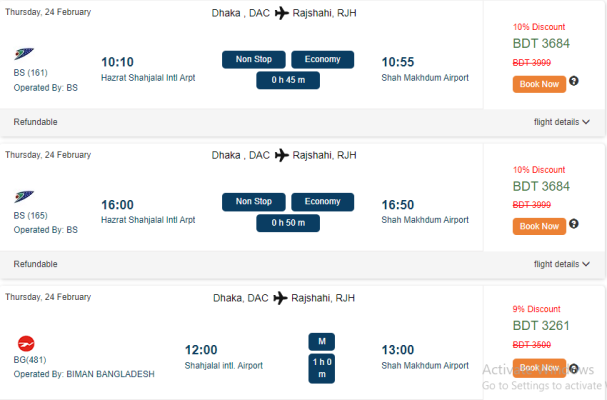This screenshot has height=400, width=607.
Task: Click the help question icon beside the 10:10 flight's Book Now
Action: [x=574, y=81]
